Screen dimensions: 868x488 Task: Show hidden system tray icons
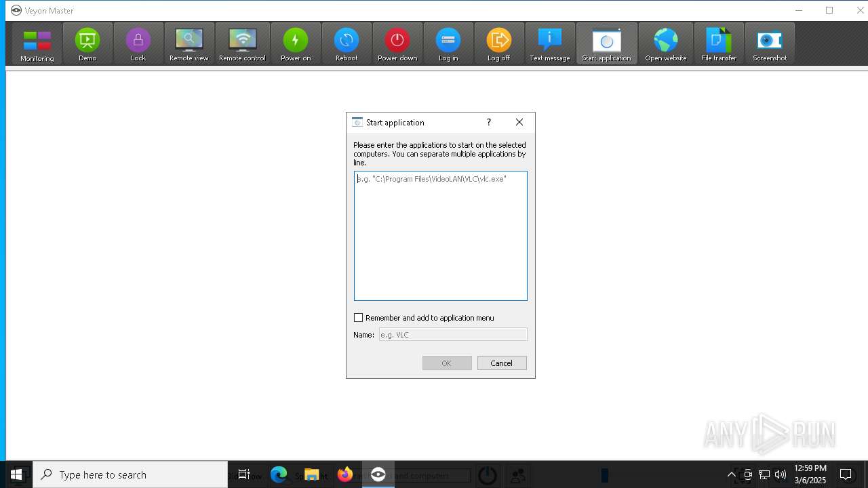(x=732, y=474)
